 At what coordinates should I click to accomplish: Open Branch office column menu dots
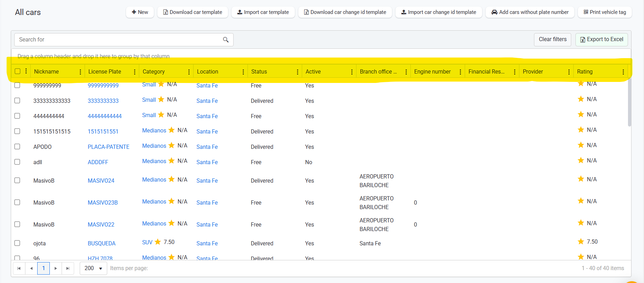click(406, 72)
